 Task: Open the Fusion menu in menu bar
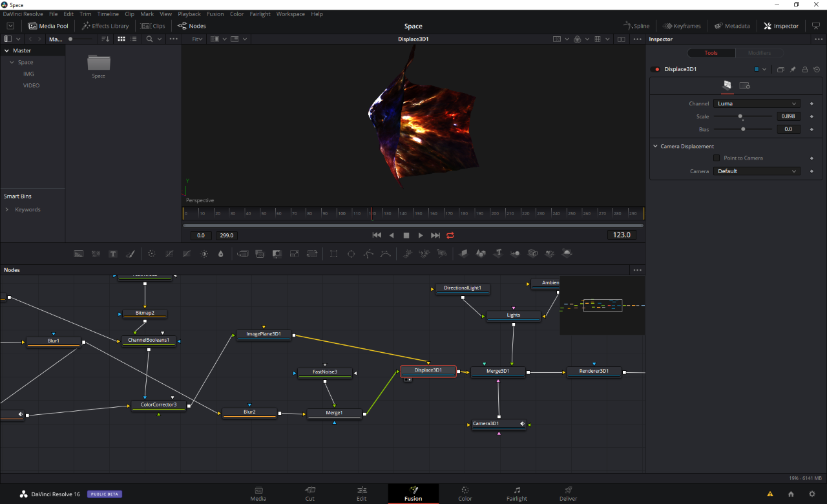(x=215, y=14)
